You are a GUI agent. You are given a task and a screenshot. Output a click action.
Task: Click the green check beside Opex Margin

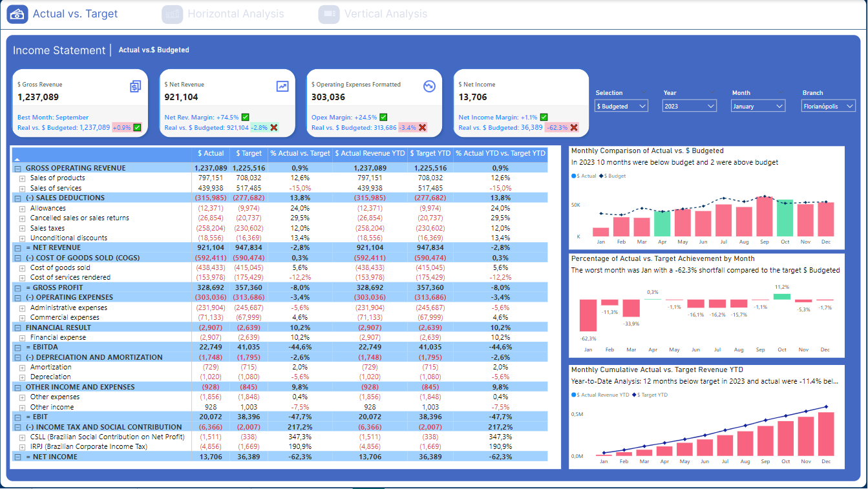[x=383, y=117]
